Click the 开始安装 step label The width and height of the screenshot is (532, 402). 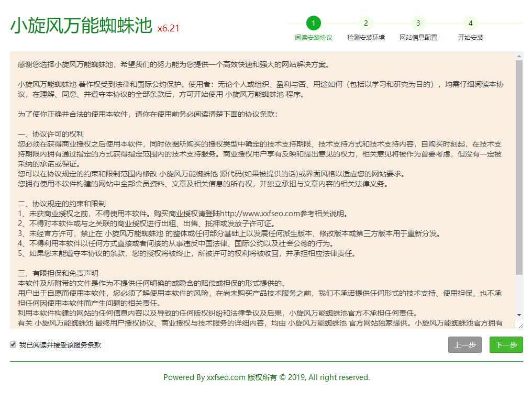470,38
